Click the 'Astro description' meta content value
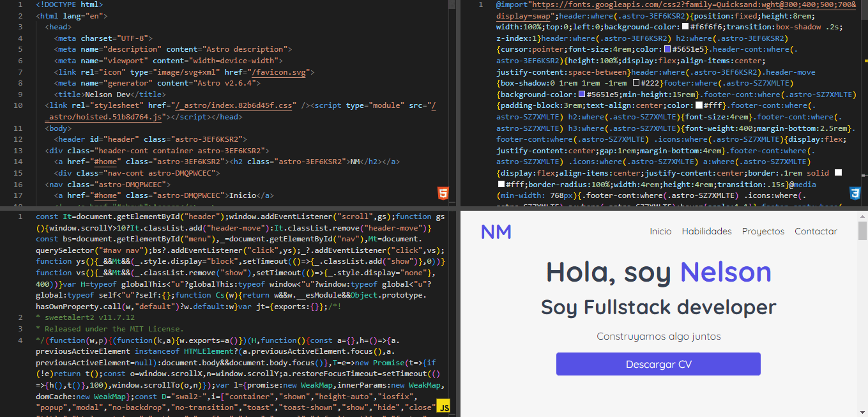 [x=244, y=49]
